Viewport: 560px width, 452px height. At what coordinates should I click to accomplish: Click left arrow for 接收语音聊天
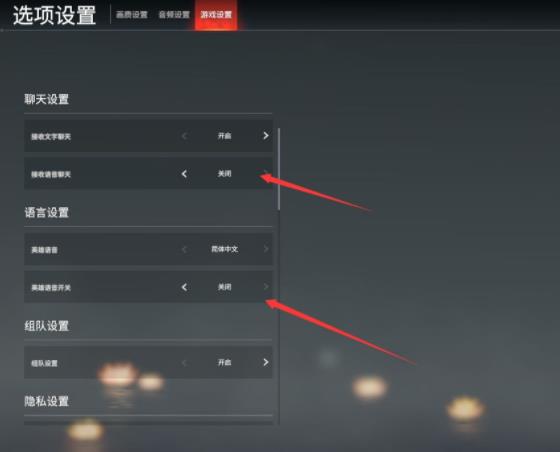[x=184, y=174]
